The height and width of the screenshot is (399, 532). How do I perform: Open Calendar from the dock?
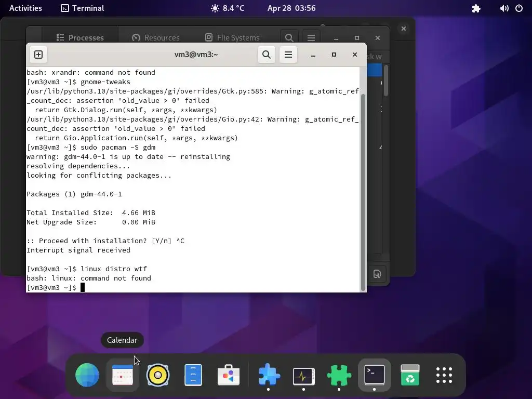[x=123, y=375]
